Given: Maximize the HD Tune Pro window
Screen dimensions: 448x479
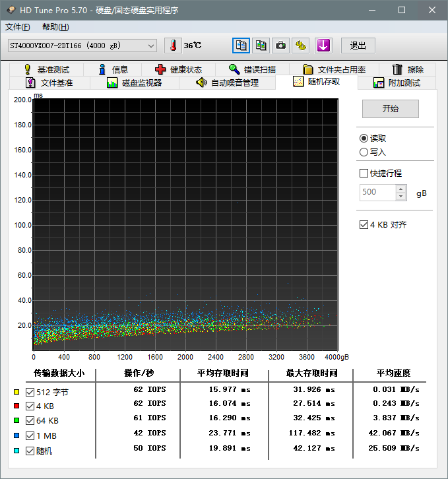Looking at the screenshot, I should 402,10.
